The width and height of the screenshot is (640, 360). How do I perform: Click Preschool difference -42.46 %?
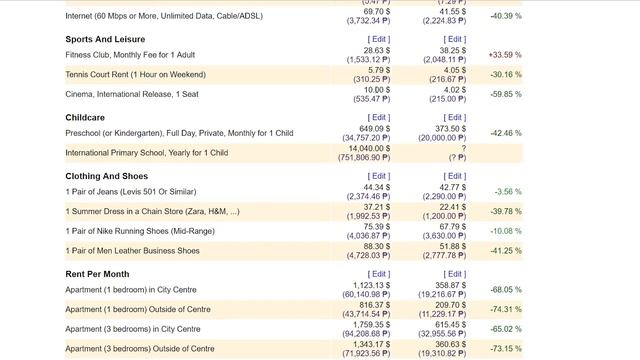pos(506,133)
